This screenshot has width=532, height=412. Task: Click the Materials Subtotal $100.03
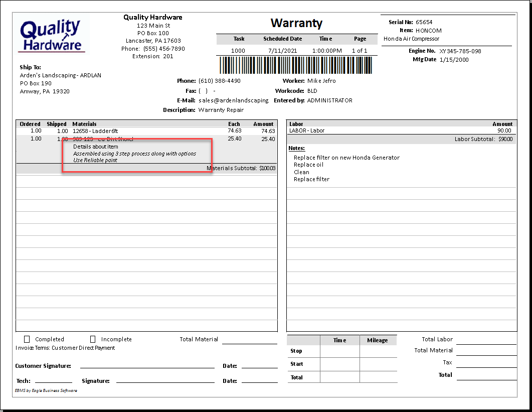coord(241,168)
